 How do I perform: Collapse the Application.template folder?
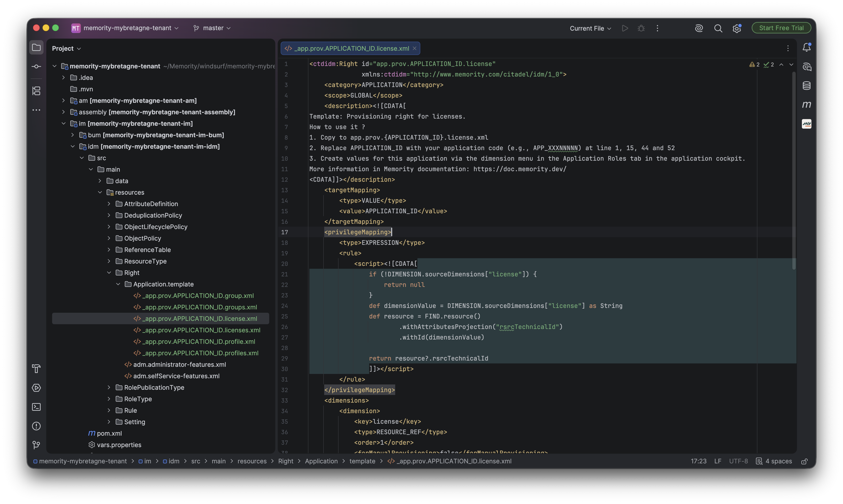coord(118,284)
